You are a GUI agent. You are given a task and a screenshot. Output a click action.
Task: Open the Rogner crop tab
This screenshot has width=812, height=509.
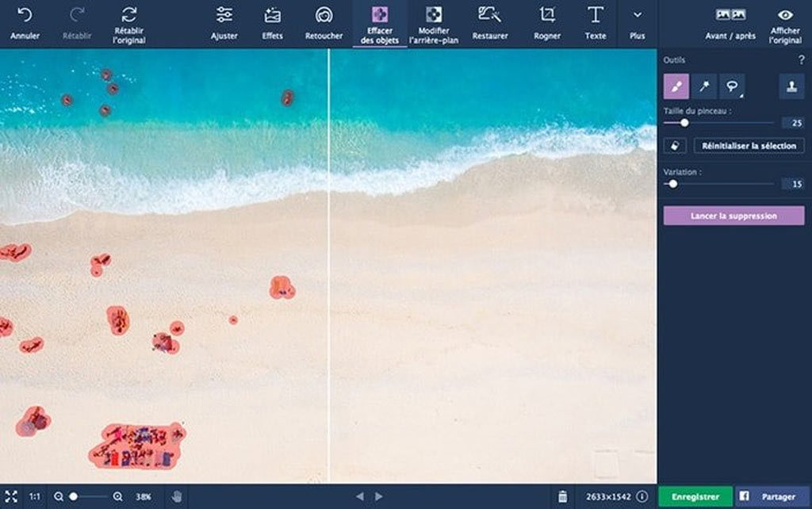click(x=547, y=23)
